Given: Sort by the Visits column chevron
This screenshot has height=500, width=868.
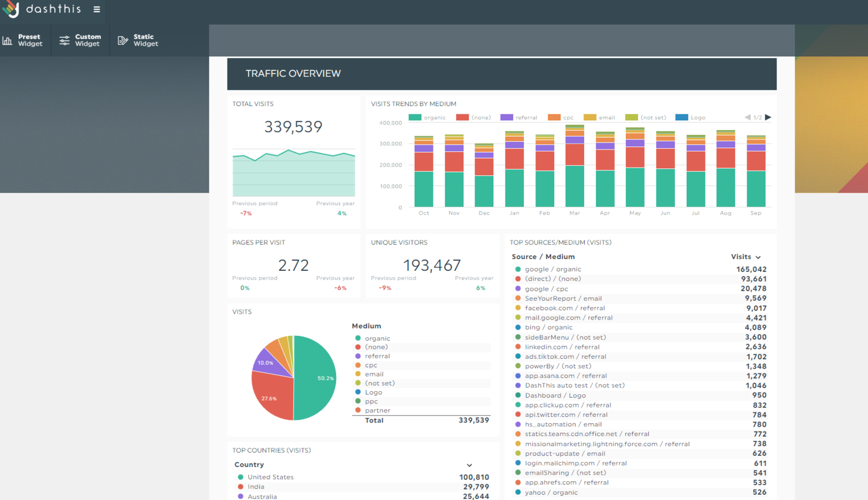Looking at the screenshot, I should 758,257.
